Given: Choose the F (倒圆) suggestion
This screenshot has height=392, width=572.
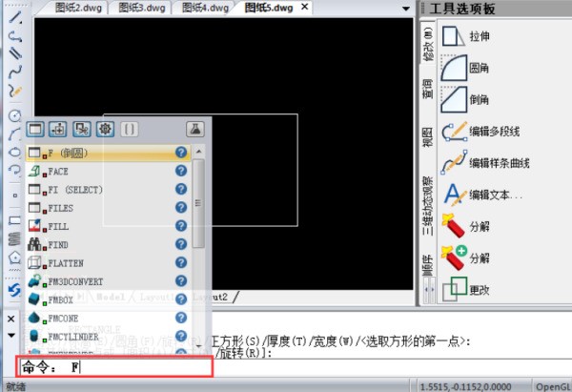Looking at the screenshot, I should pyautogui.click(x=108, y=153).
